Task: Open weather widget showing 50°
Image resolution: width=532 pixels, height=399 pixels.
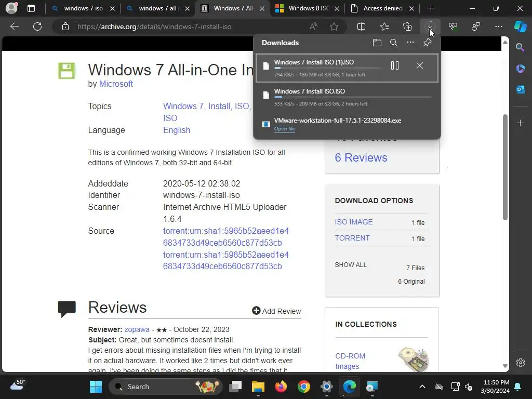Action: coord(18,385)
